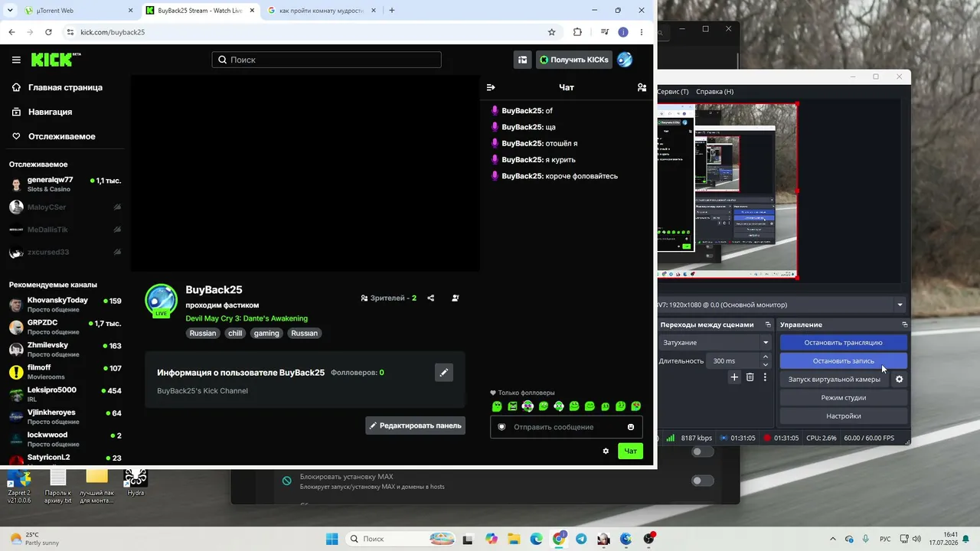Open the Kick dashboard panel icon
The image size is (980, 551).
point(523,60)
